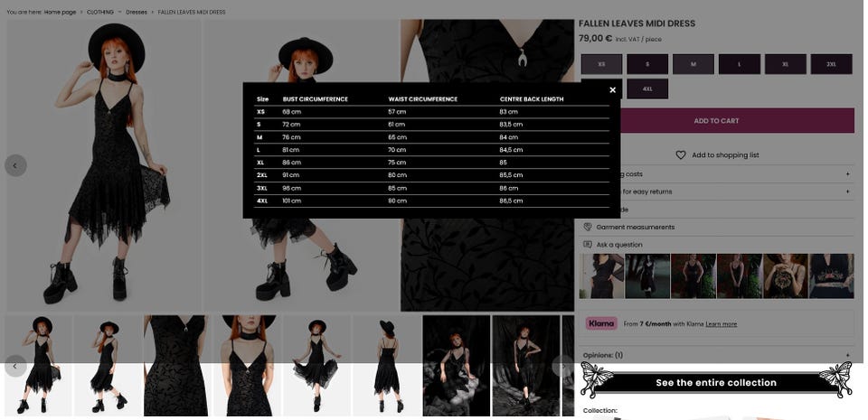This screenshot has width=868, height=420.
Task: Select third thumbnail showing dress fabric close-up
Action: tap(177, 365)
